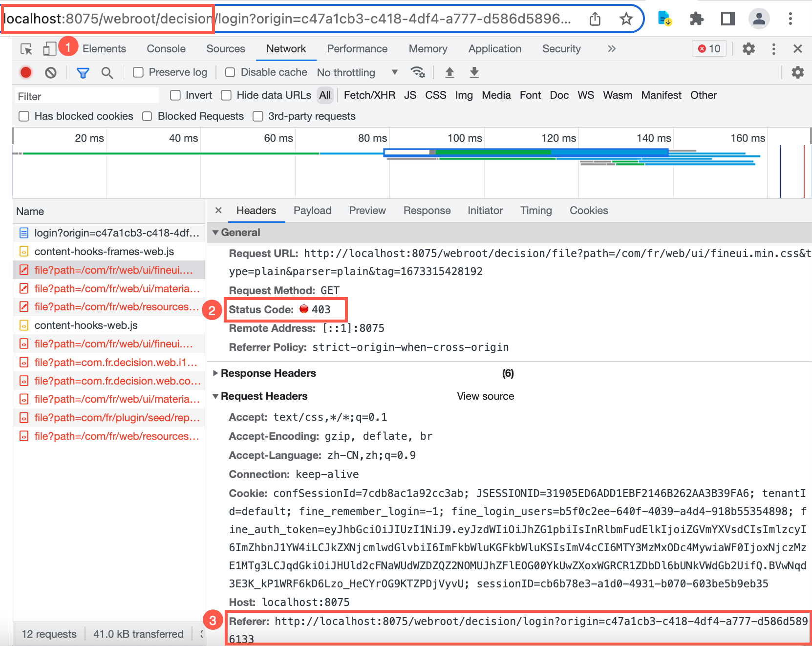View source of request headers
Viewport: 812px width, 646px height.
point(485,396)
